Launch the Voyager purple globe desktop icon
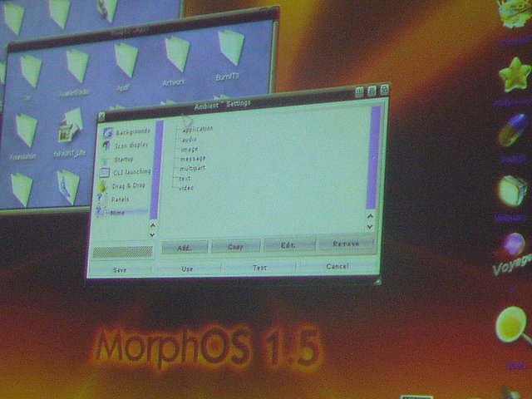The width and height of the screenshot is (532, 399). 514,244
